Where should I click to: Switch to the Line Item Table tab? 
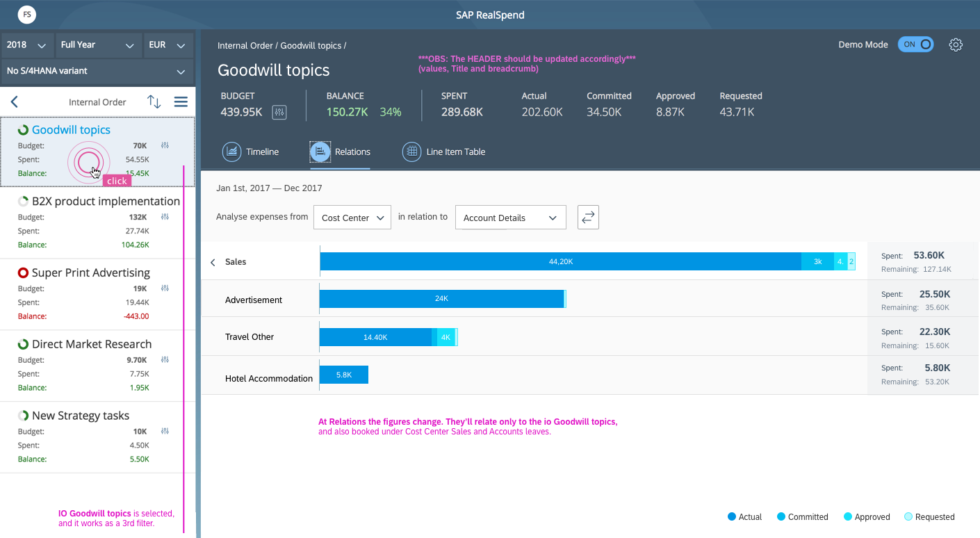point(443,152)
